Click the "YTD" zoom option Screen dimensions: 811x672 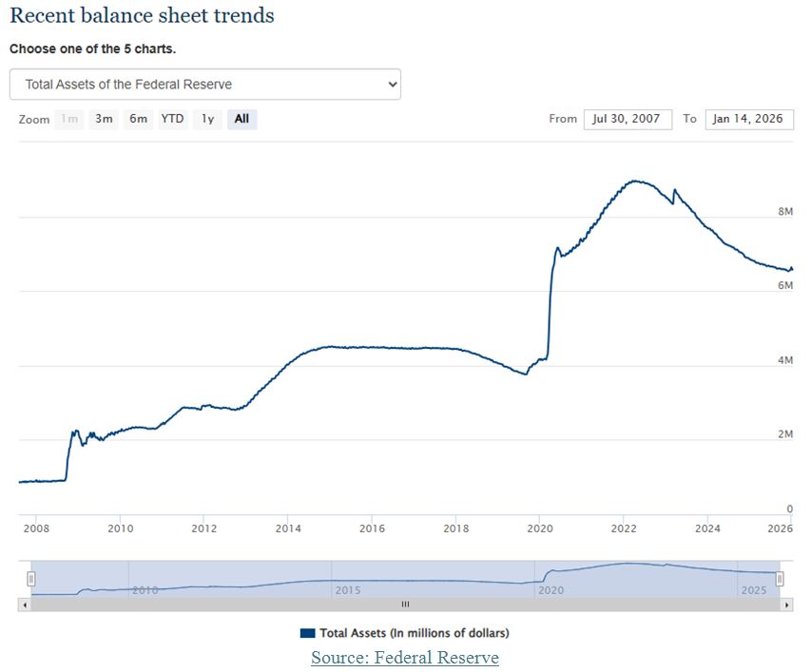pos(172,119)
